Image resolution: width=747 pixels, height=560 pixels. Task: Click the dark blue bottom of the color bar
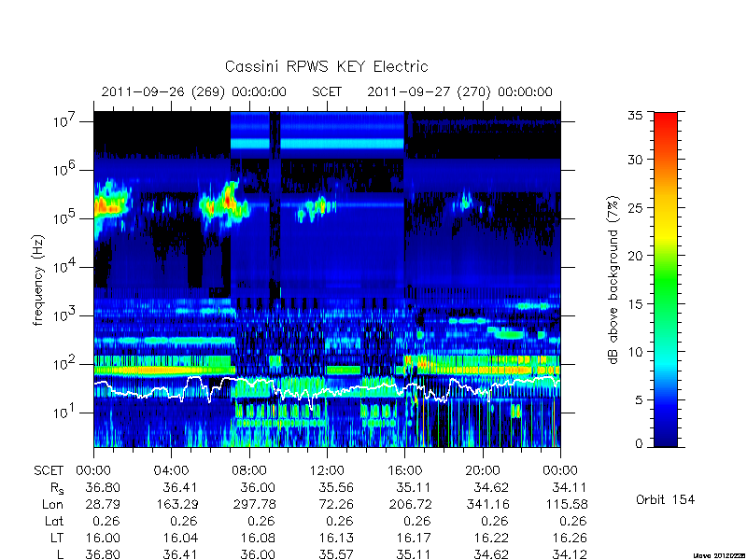pyautogui.click(x=666, y=441)
